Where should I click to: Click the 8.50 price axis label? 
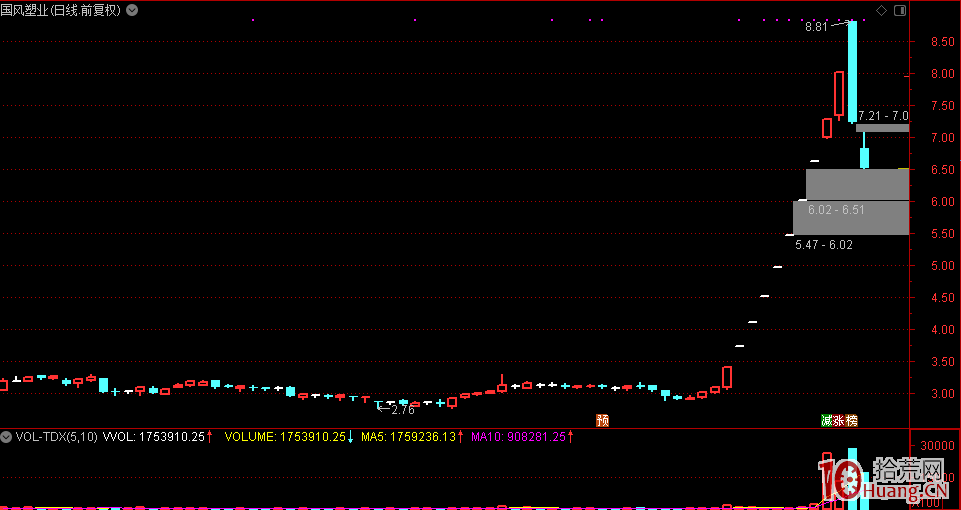[x=941, y=42]
